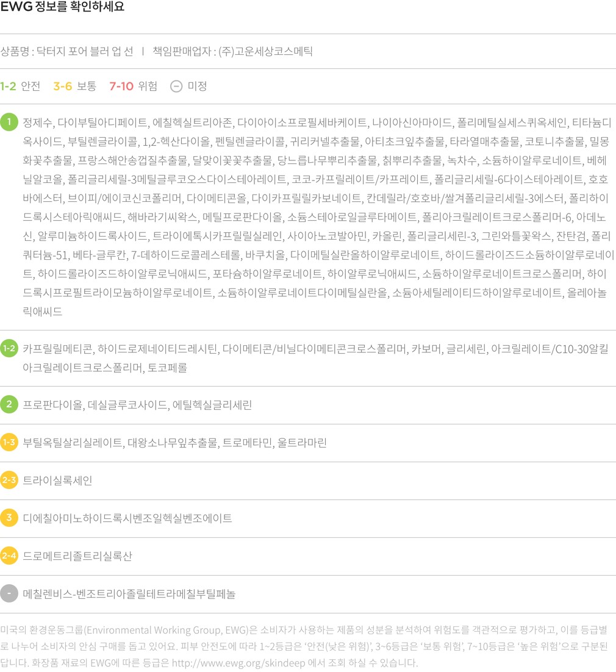Select the red 7-10 위험 legend item
Viewport: 616px width, 672px height.
click(x=133, y=87)
